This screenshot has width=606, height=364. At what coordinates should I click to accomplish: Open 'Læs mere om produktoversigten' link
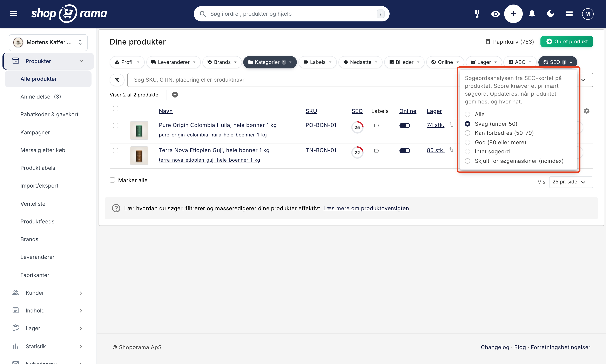coord(366,208)
